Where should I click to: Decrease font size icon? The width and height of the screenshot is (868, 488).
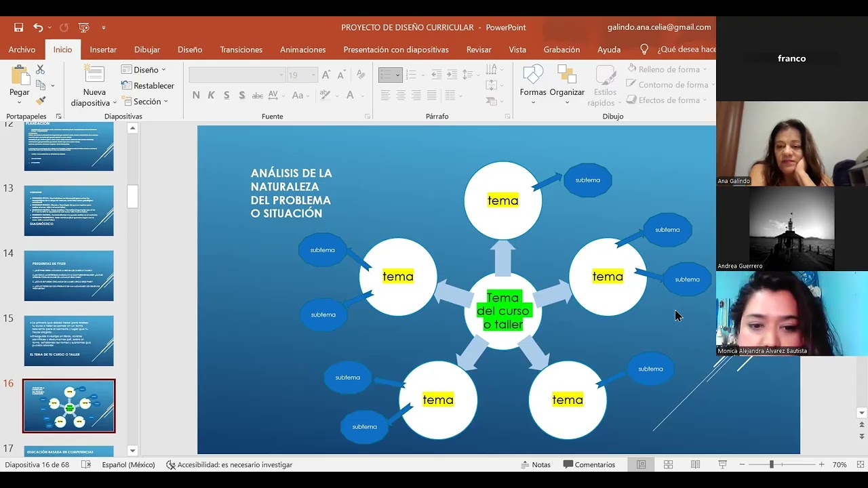pyautogui.click(x=342, y=75)
